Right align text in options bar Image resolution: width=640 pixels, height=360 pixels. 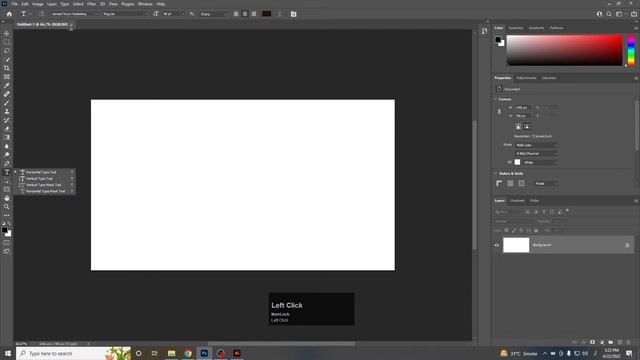point(254,14)
